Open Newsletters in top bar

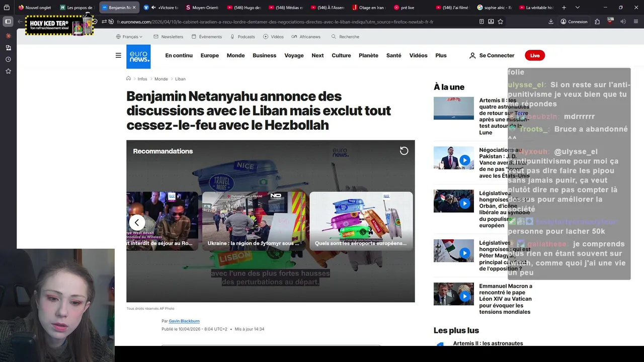pos(169,37)
